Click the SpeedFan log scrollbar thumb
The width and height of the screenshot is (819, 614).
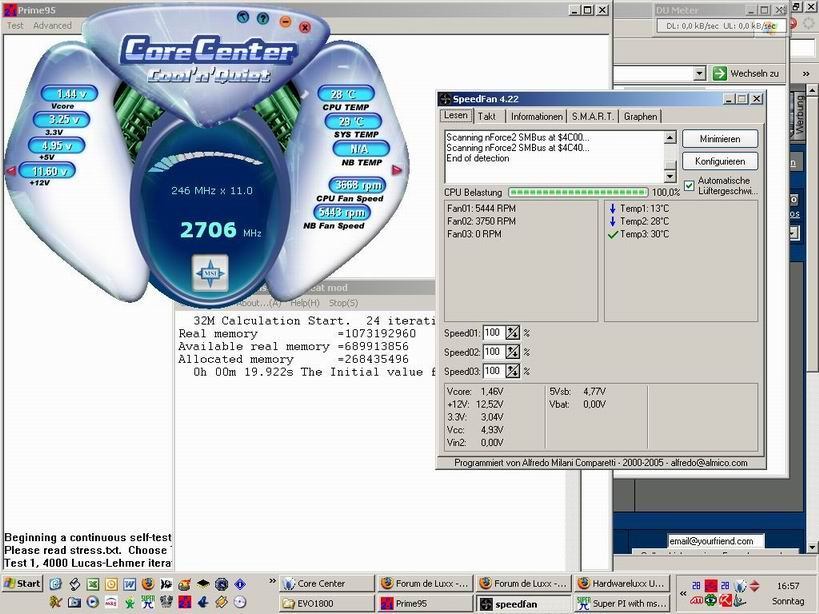coord(670,164)
